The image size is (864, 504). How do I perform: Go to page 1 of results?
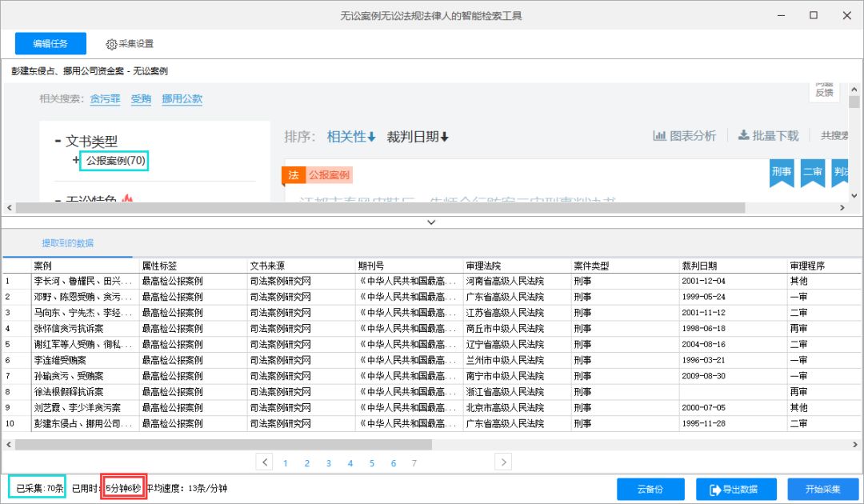pos(286,463)
